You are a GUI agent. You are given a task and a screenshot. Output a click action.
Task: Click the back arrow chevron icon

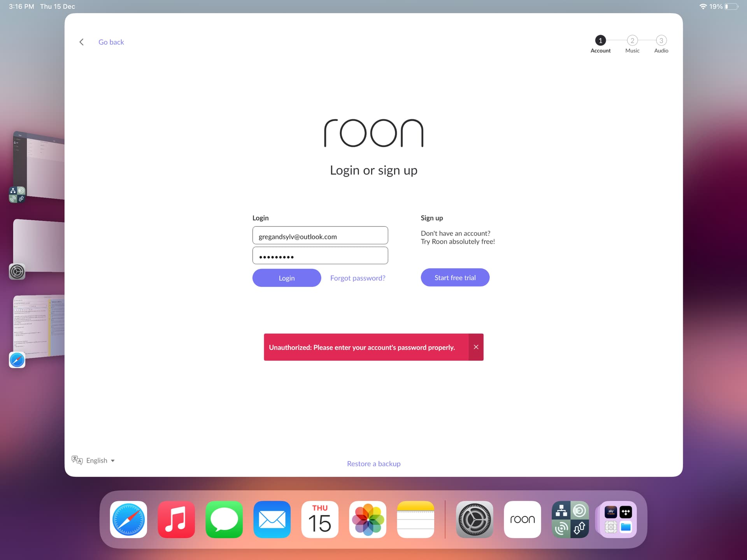point(81,42)
